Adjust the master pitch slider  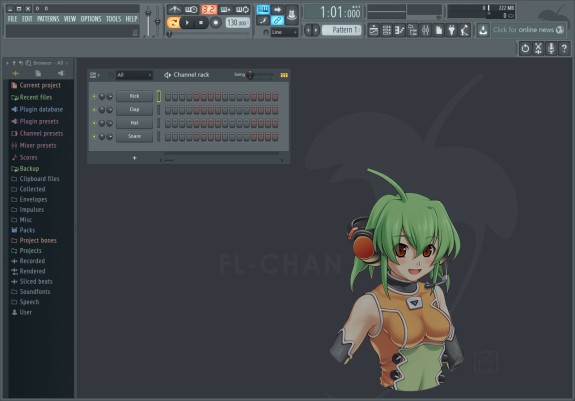click(x=157, y=21)
